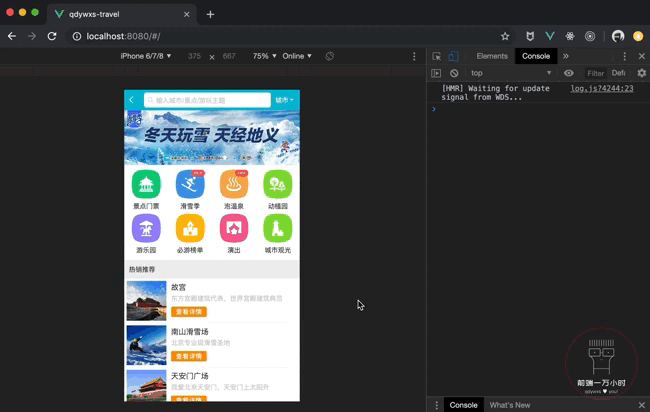The height and width of the screenshot is (412, 650).
Task: Open the Default levels dropdown
Action: (x=618, y=73)
